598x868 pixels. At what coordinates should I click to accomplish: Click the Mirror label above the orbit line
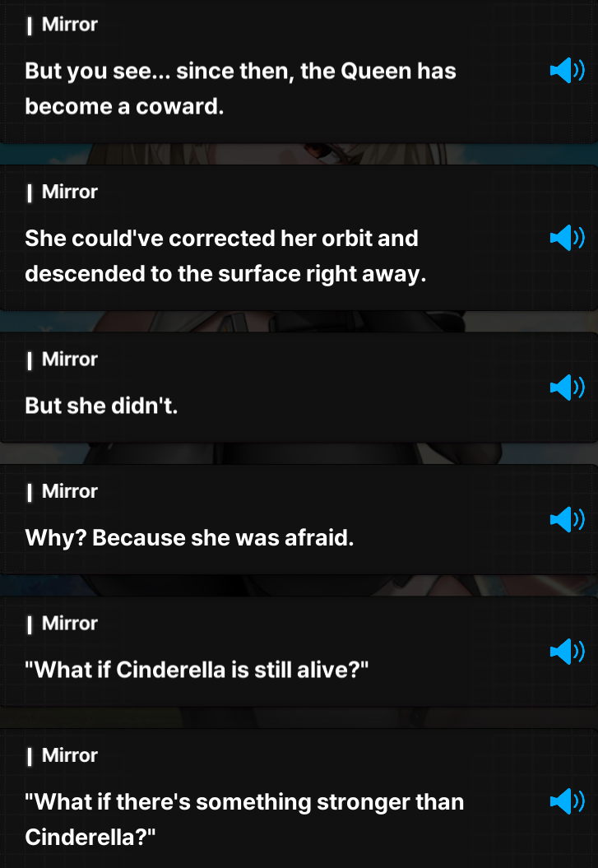click(x=70, y=192)
